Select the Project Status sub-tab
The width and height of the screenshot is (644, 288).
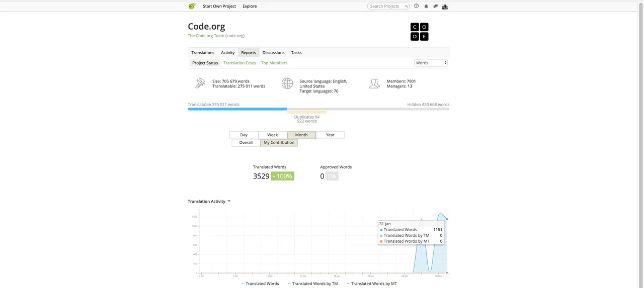[x=205, y=63]
